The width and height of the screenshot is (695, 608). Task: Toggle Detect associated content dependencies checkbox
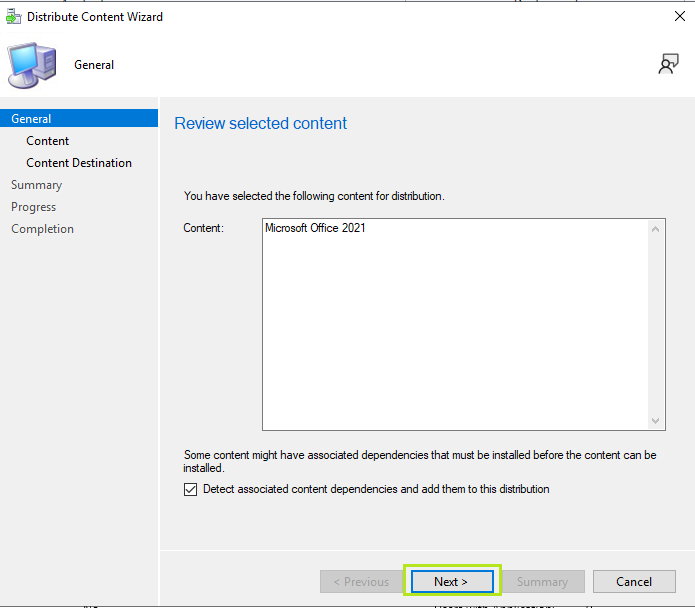click(x=191, y=489)
